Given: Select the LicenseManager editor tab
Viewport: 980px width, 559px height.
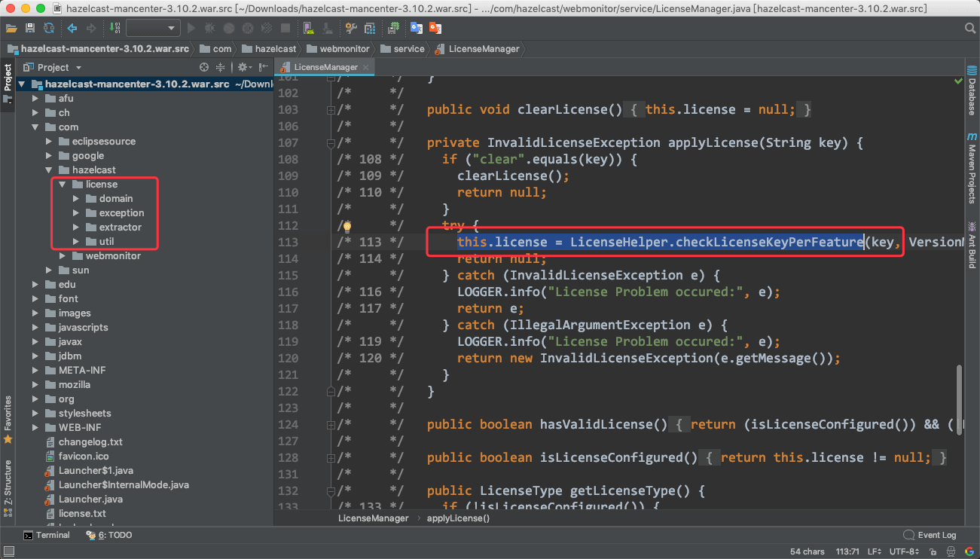Looking at the screenshot, I should [325, 67].
